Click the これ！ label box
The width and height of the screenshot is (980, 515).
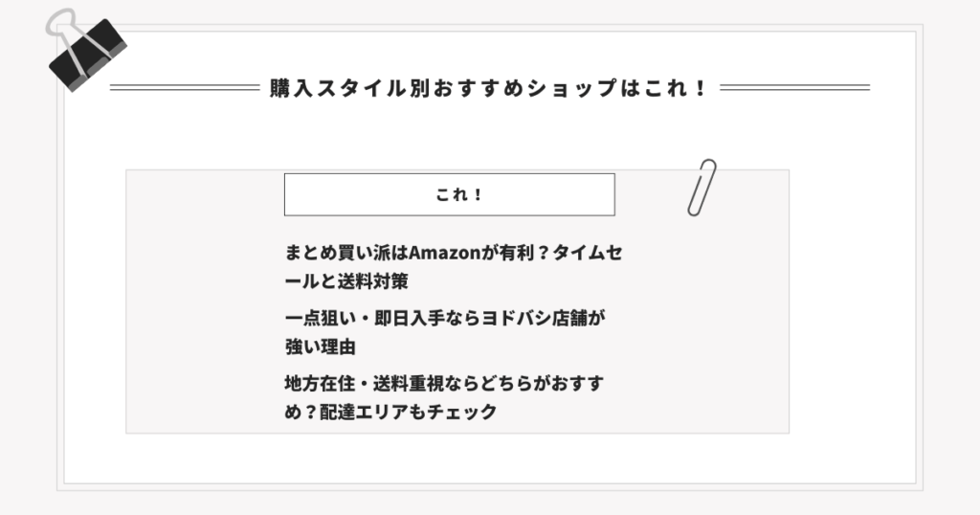[449, 194]
